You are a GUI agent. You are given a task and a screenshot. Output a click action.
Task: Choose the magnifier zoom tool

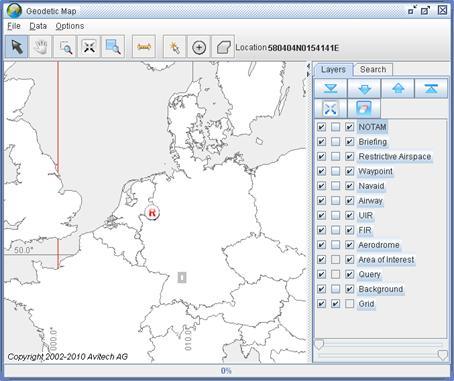click(x=65, y=47)
